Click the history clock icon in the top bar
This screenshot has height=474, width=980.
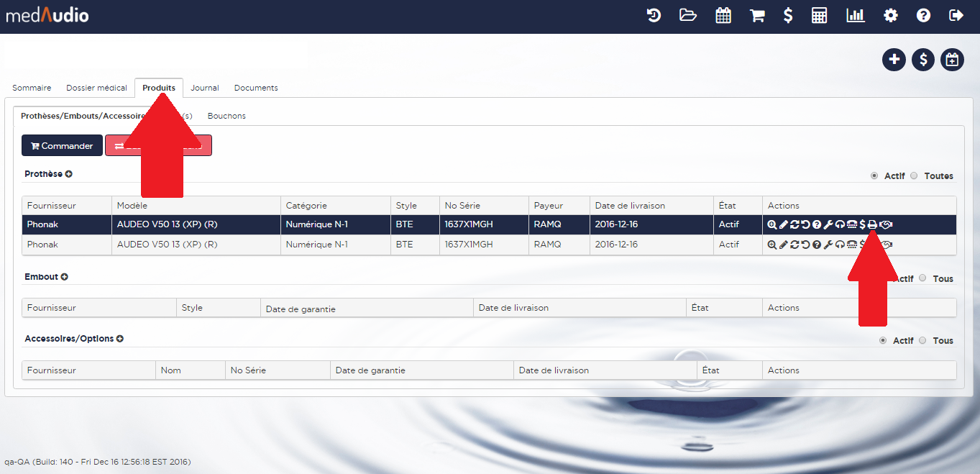click(x=654, y=15)
